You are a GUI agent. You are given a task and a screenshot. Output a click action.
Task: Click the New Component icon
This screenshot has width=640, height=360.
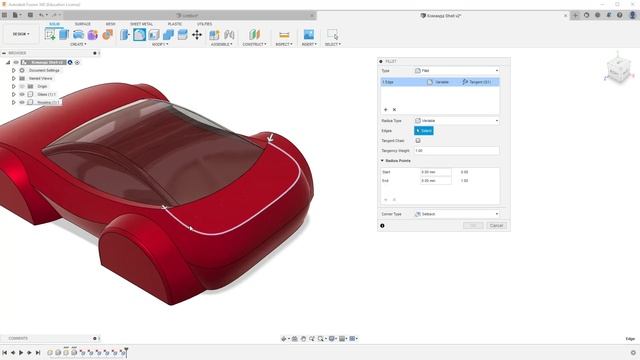coord(214,34)
